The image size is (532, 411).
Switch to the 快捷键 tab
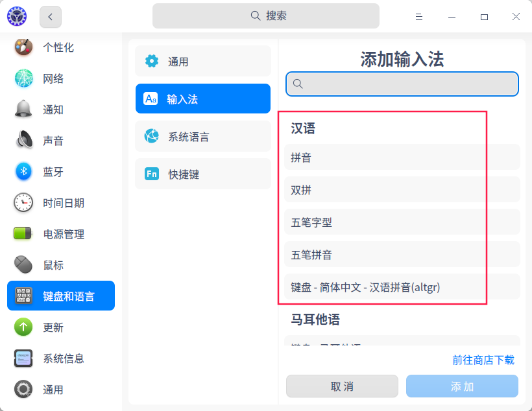(202, 174)
